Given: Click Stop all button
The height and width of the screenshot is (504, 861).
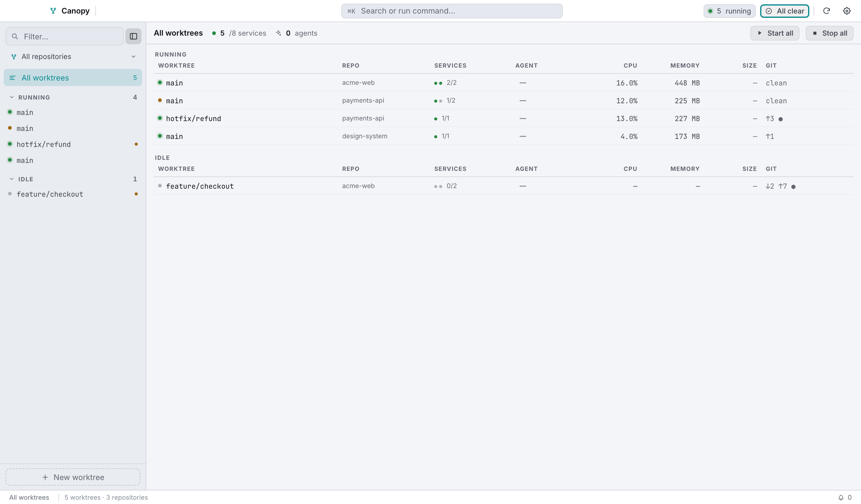Looking at the screenshot, I should click(829, 33).
